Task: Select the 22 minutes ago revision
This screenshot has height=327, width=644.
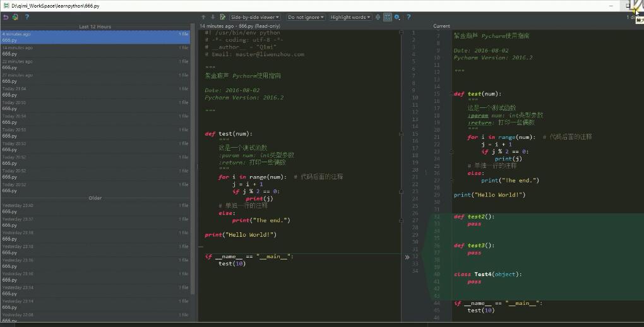Action: (x=95, y=64)
